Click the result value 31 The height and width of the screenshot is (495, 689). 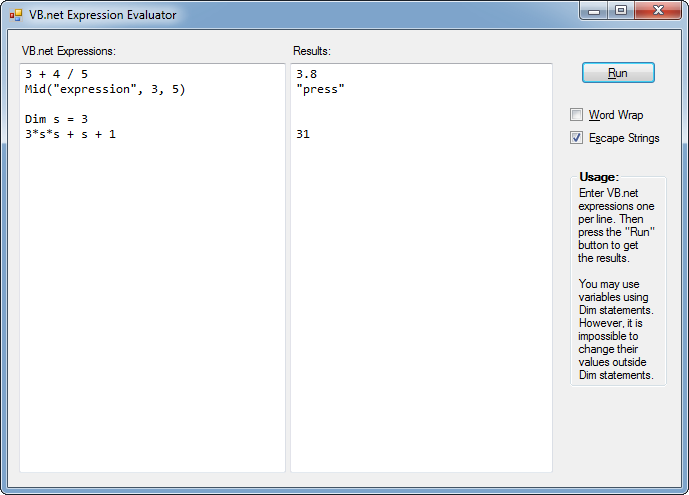303,134
